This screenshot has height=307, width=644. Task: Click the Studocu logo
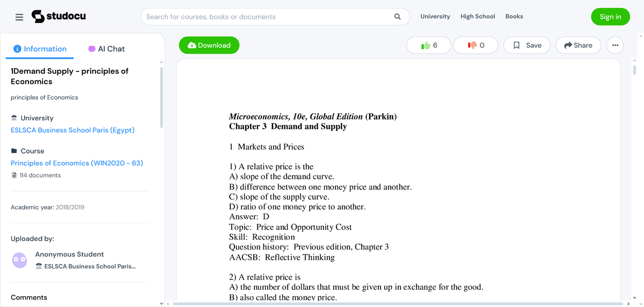(x=59, y=17)
